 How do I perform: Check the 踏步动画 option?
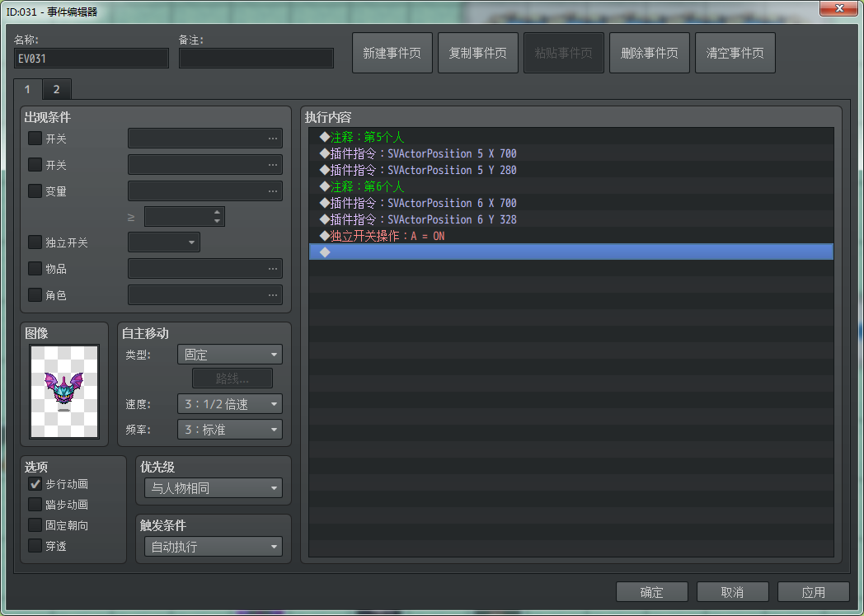pos(35,504)
